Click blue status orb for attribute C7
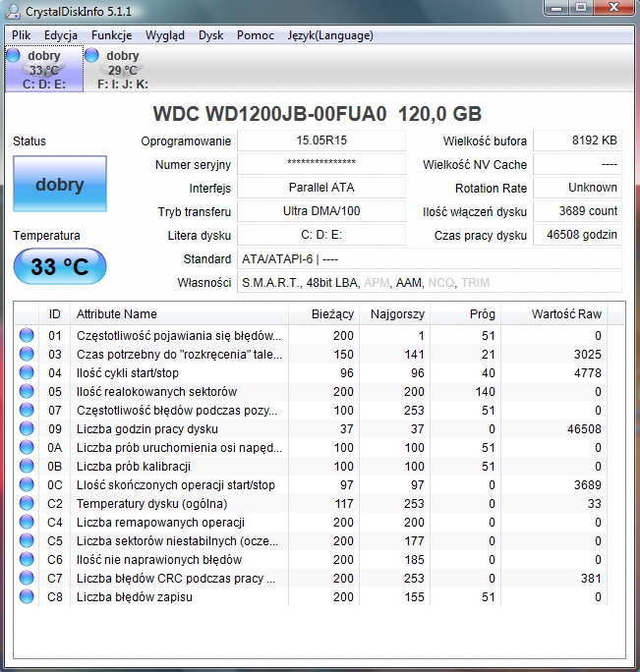Image resolution: width=640 pixels, height=672 pixels. coord(27,578)
